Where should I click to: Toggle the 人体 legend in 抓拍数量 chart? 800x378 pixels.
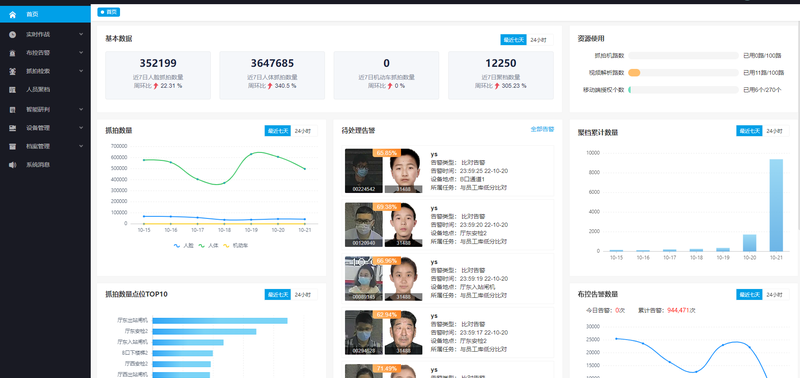[x=209, y=245]
